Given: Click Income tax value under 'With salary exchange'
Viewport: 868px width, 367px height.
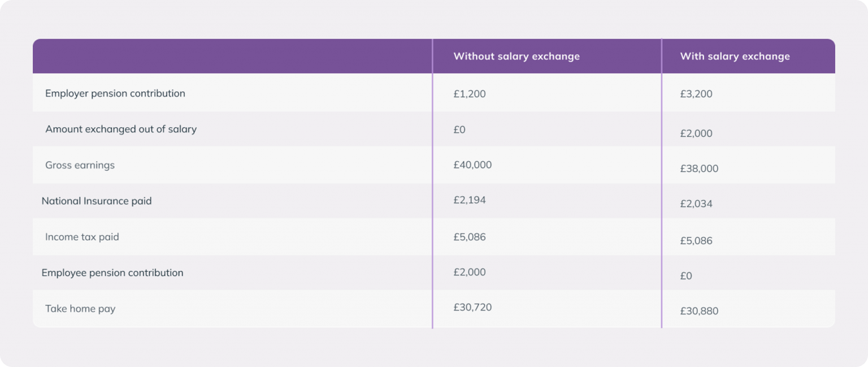Looking at the screenshot, I should [696, 240].
